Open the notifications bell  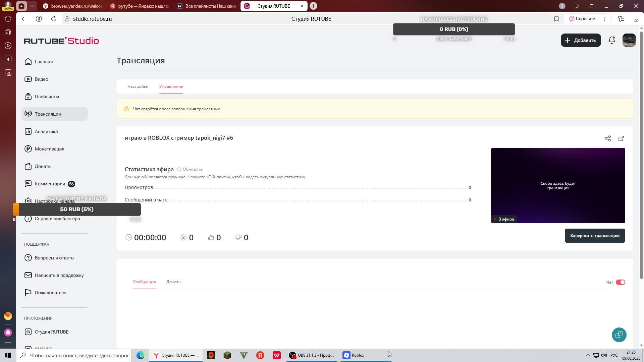[611, 40]
